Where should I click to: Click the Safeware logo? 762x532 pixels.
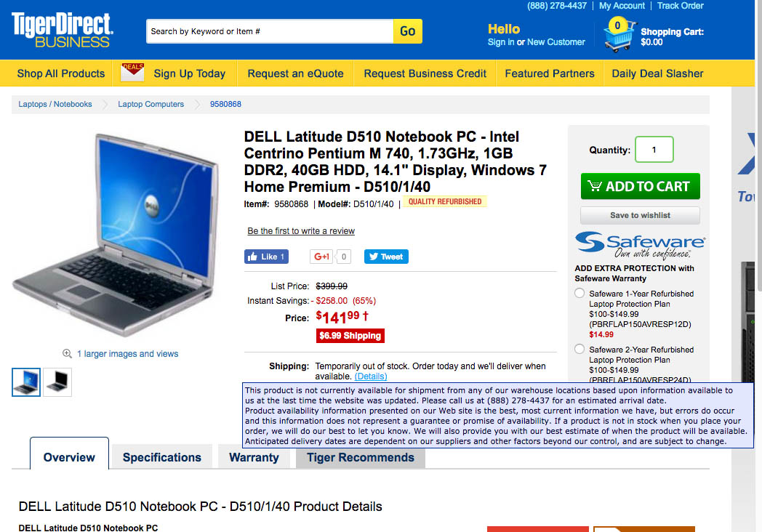tap(640, 244)
